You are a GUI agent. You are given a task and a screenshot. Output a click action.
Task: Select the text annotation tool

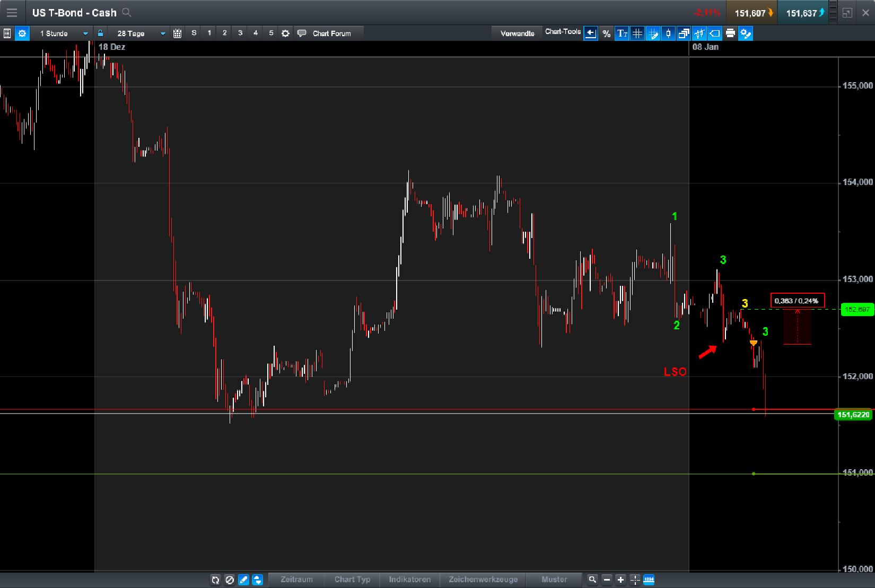pyautogui.click(x=621, y=33)
